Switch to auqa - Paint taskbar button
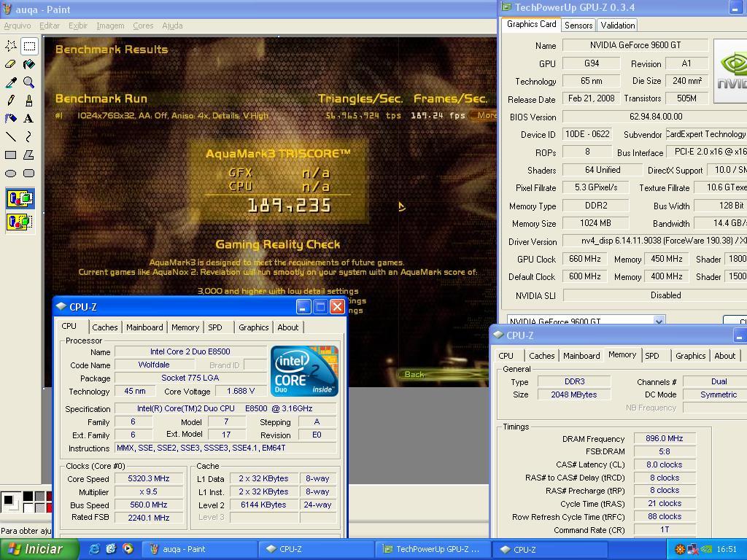747x560 pixels. 198,549
